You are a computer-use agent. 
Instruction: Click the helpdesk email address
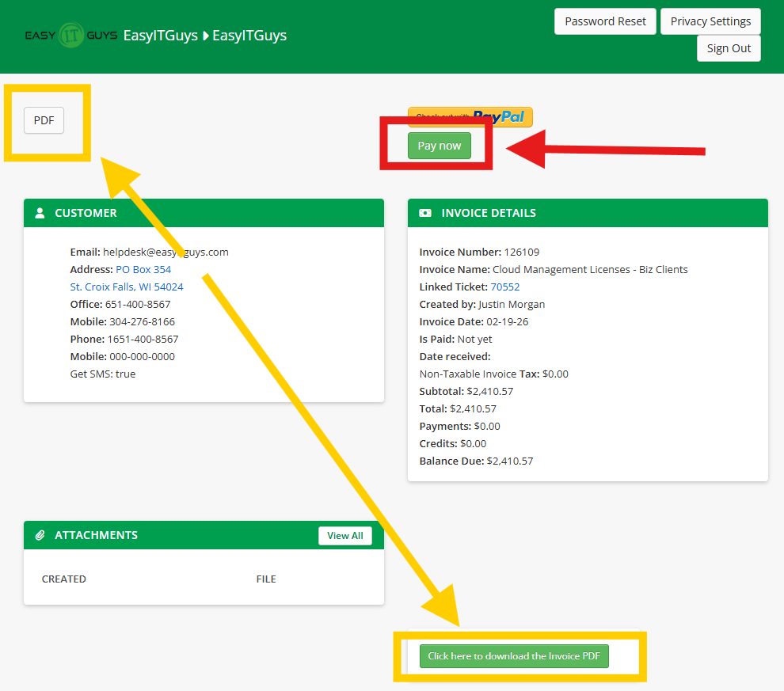(x=166, y=252)
